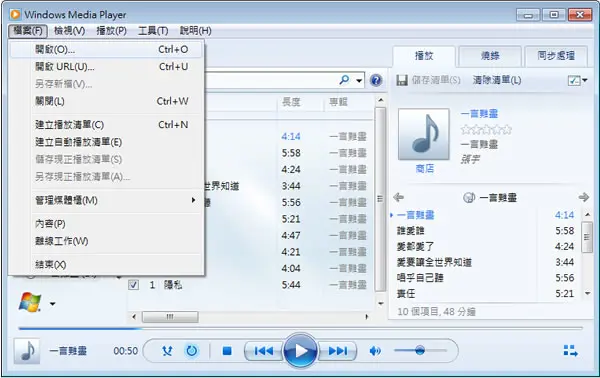600x378 pixels.
Task: Open the search options dropdown arrow
Action: click(359, 80)
